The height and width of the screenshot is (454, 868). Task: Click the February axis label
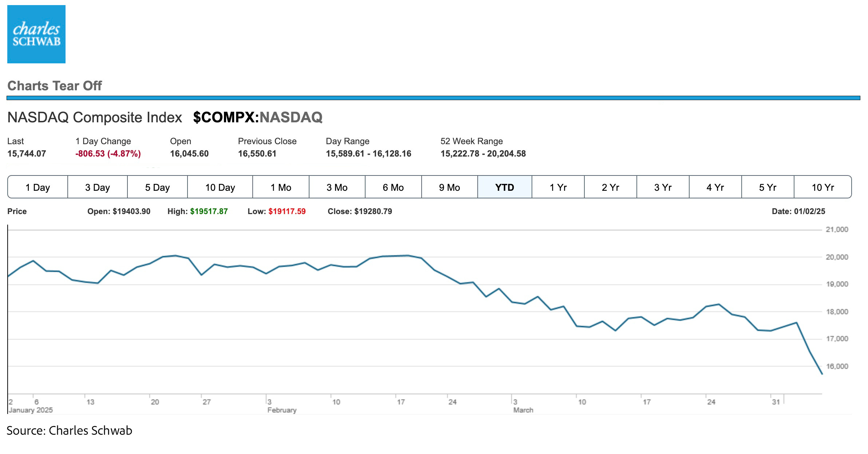282,410
